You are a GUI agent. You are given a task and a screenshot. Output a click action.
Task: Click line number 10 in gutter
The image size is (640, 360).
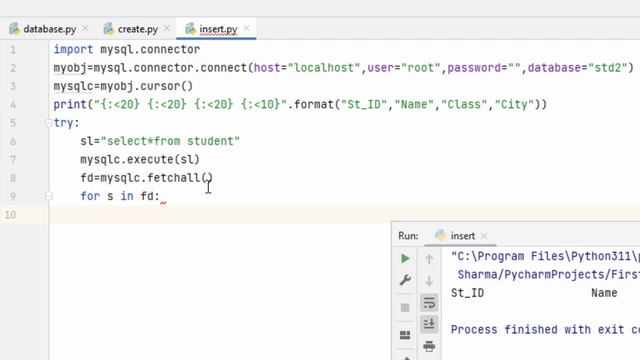tap(11, 215)
